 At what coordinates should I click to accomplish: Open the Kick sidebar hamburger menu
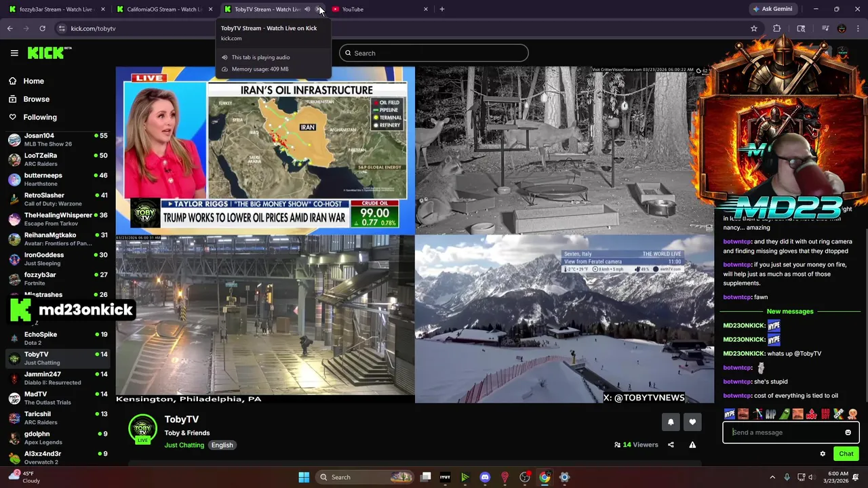click(x=14, y=53)
